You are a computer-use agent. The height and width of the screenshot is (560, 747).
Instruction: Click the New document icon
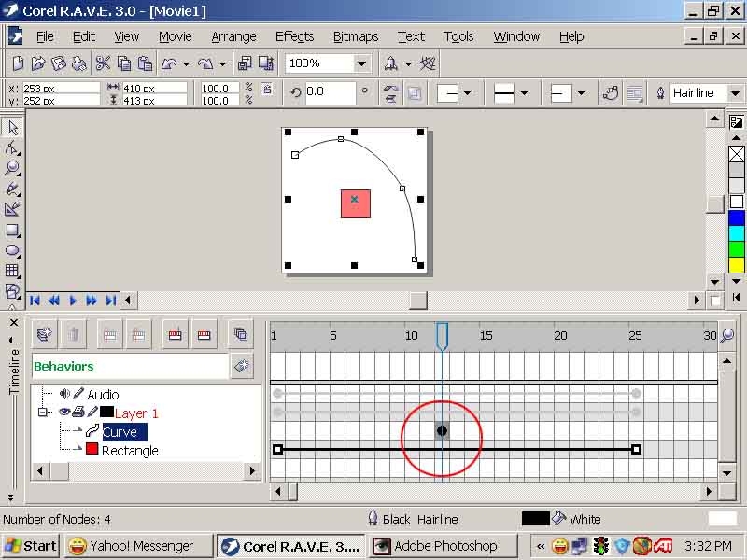pyautogui.click(x=18, y=63)
